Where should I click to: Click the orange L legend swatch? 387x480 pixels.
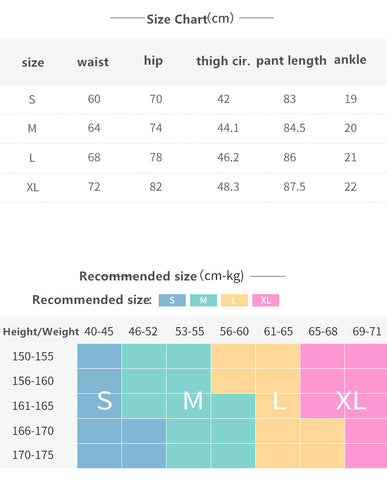click(x=234, y=300)
